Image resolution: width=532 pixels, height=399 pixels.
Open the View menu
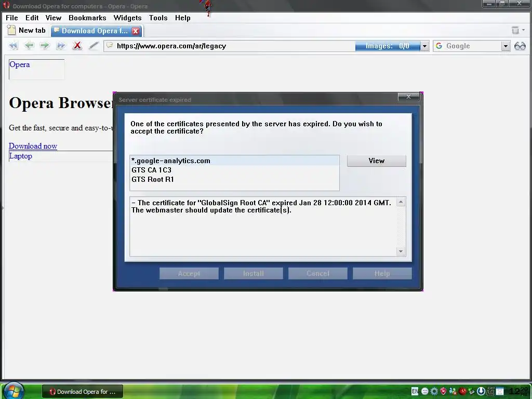[x=54, y=18]
